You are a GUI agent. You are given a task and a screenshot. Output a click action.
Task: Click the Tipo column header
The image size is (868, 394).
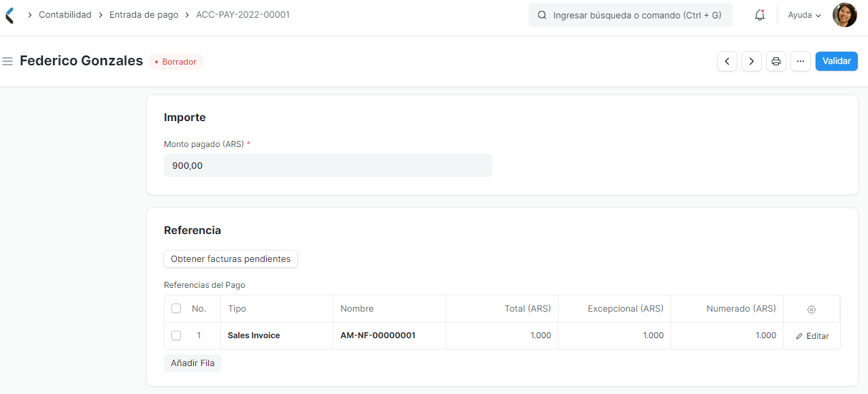276,308
